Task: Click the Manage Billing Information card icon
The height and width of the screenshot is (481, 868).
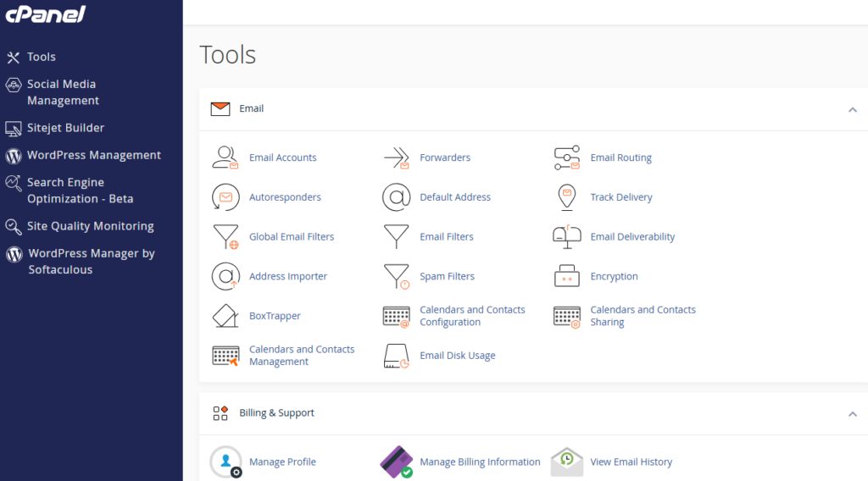Action: [397, 462]
